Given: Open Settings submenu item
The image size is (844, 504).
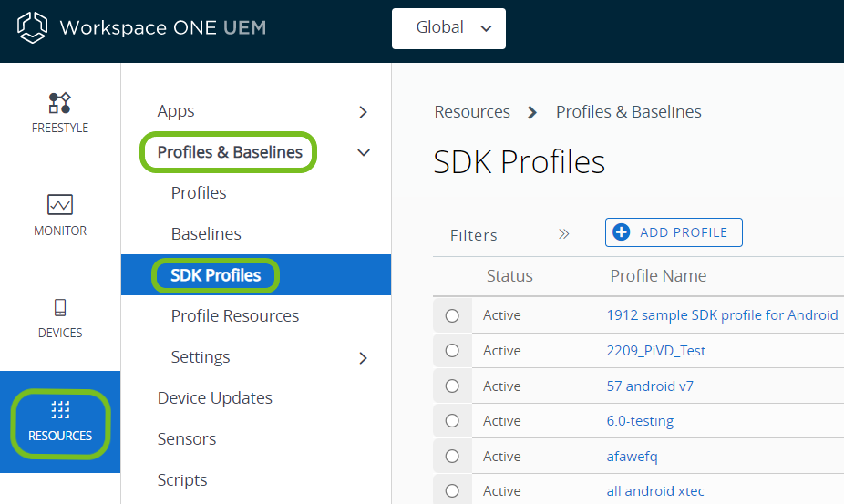Looking at the screenshot, I should 201,357.
